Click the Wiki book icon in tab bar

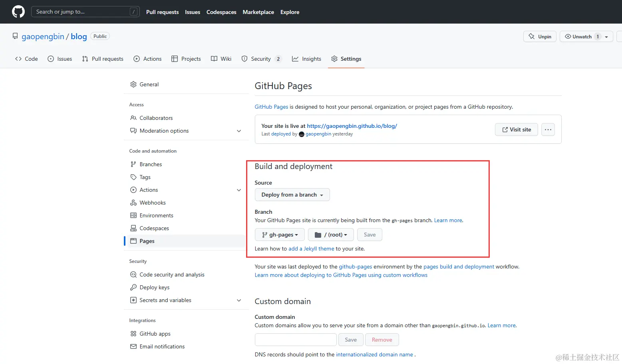pos(214,59)
